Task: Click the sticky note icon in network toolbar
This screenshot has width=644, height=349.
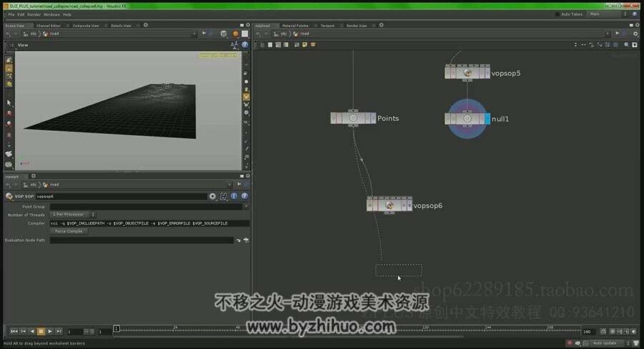Action: [x=305, y=45]
